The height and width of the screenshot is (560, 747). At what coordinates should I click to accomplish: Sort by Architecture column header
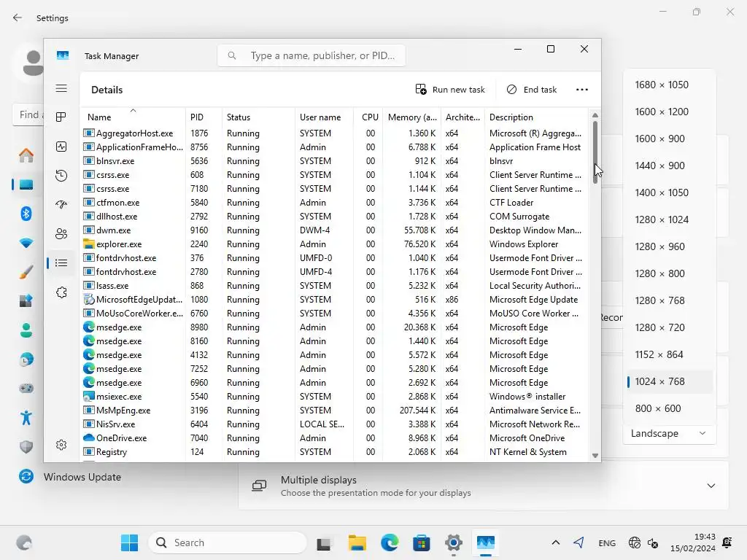point(462,117)
